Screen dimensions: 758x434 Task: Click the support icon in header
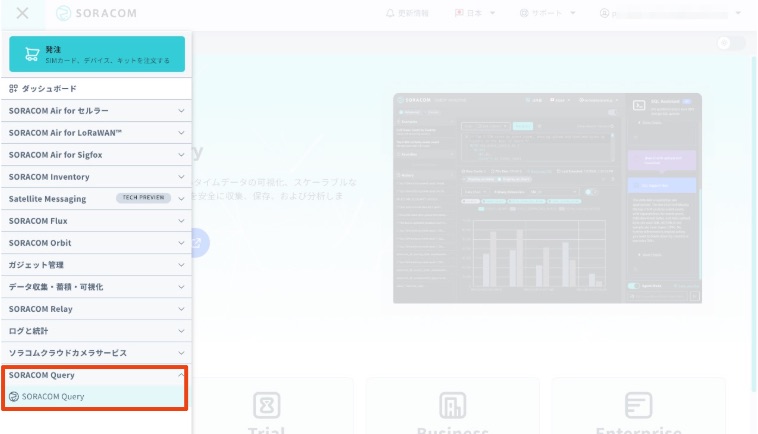click(x=524, y=13)
